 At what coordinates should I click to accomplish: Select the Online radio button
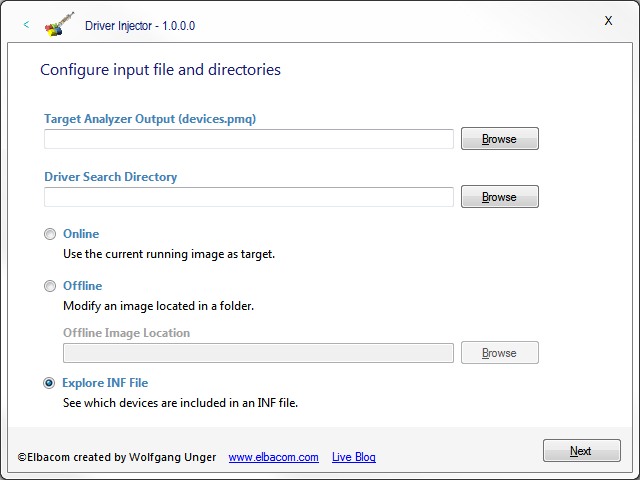coord(50,234)
